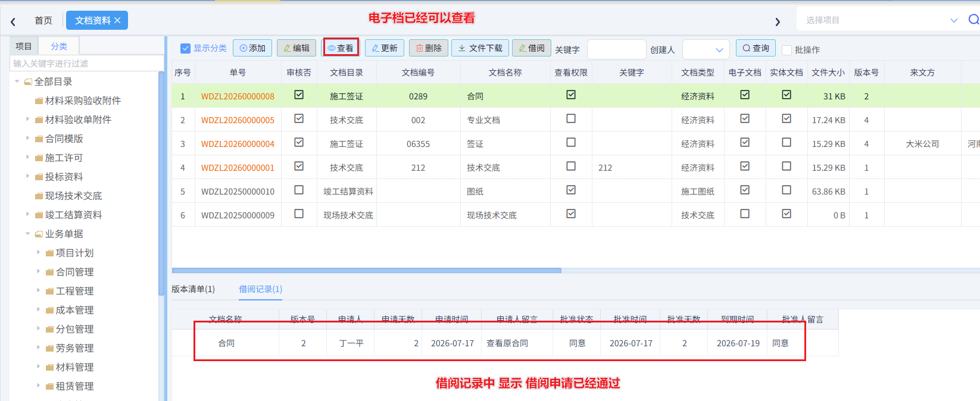Toggle 实体文档 checkbox for WDZL20260000004

(x=787, y=142)
